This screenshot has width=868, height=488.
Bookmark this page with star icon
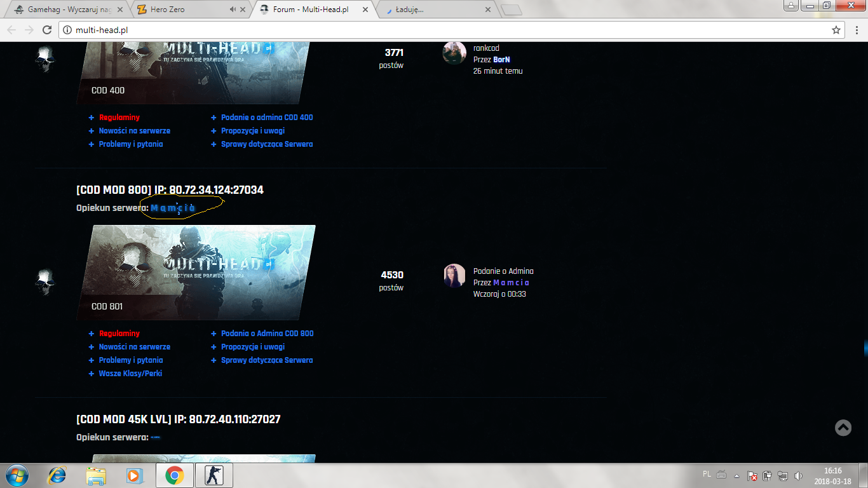[836, 30]
